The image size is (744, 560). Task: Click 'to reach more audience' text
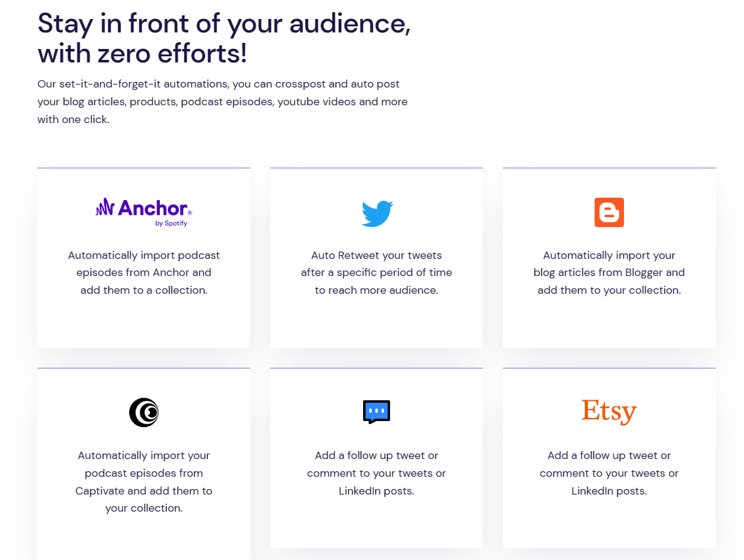(x=377, y=290)
